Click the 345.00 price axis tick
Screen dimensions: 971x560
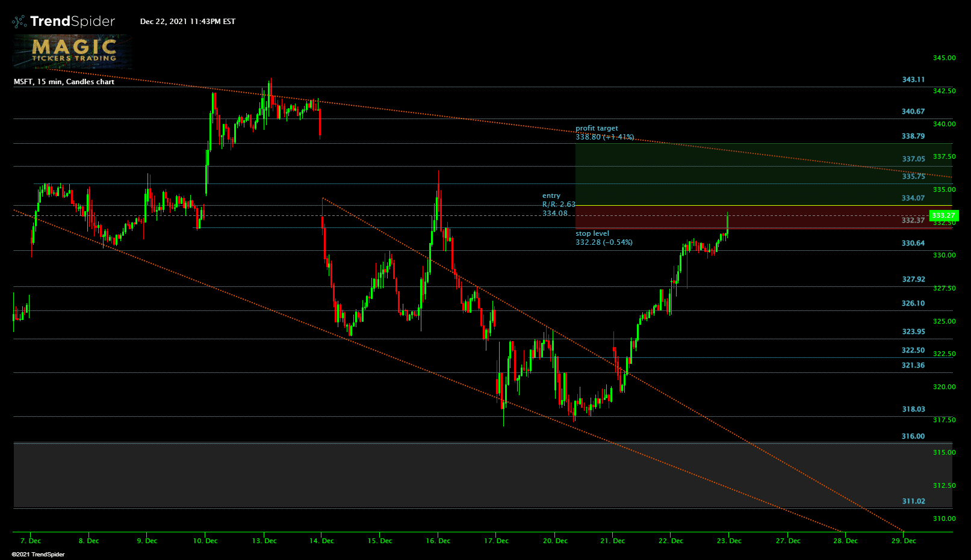coord(944,58)
